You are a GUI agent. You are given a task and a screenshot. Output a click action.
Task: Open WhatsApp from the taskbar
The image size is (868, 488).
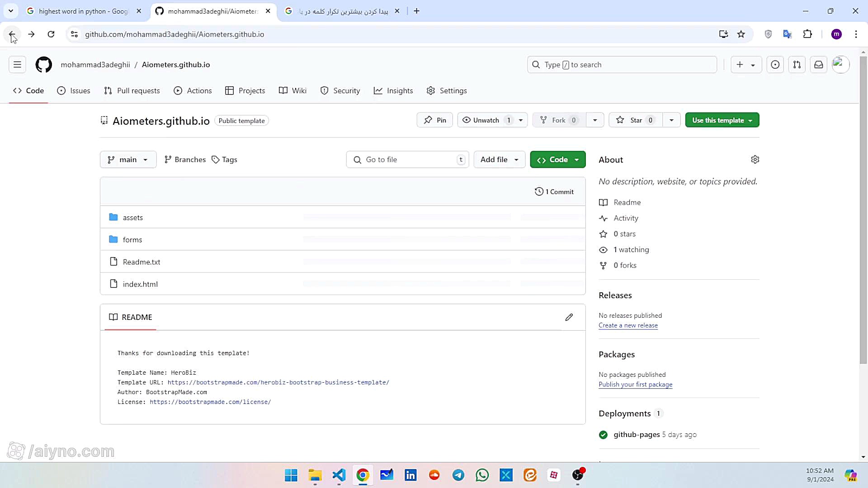482,475
